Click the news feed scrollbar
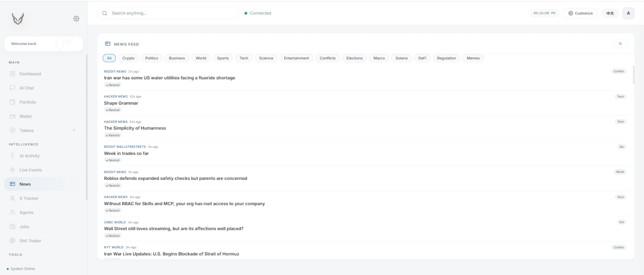The width and height of the screenshot is (644, 275). pyautogui.click(x=633, y=75)
